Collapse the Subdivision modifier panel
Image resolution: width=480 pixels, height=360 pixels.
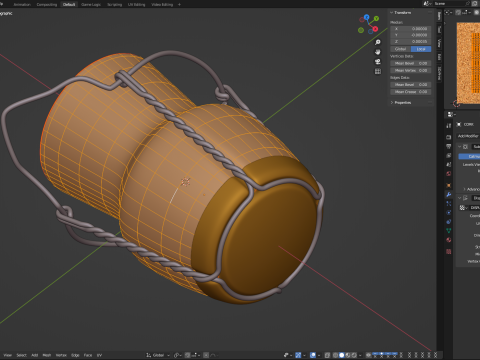[x=460, y=147]
